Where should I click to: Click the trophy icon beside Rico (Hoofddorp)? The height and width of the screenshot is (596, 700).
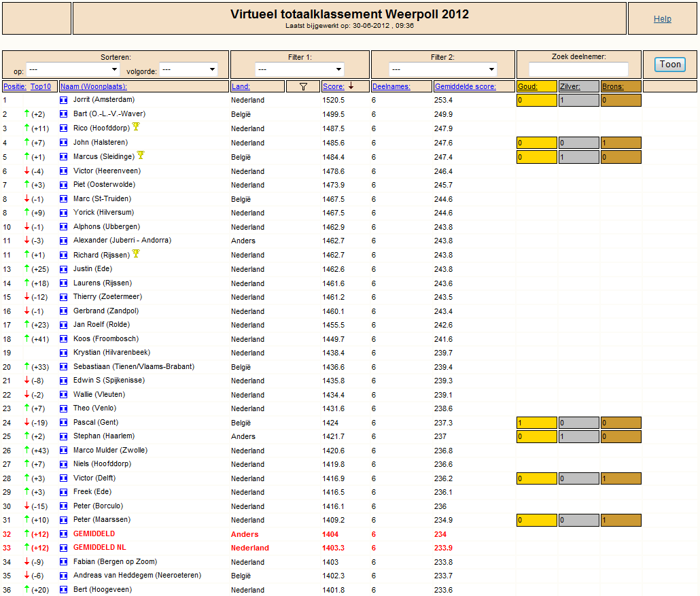(x=136, y=127)
